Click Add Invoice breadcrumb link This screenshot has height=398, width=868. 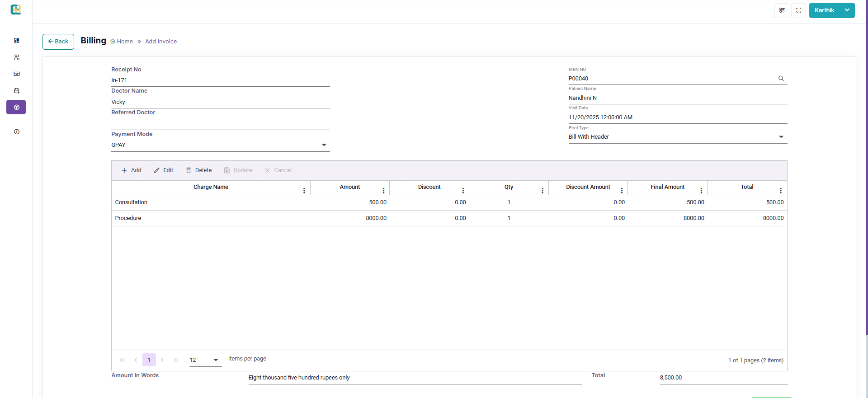pos(161,42)
